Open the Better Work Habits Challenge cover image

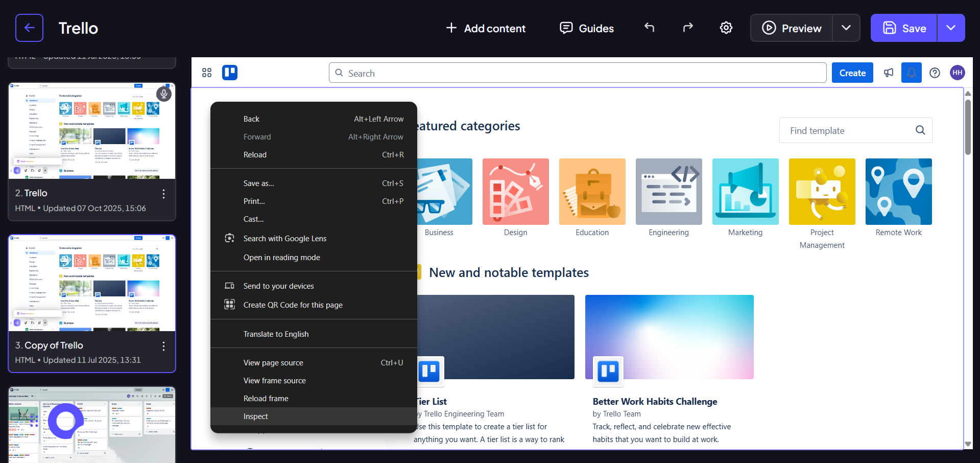669,337
